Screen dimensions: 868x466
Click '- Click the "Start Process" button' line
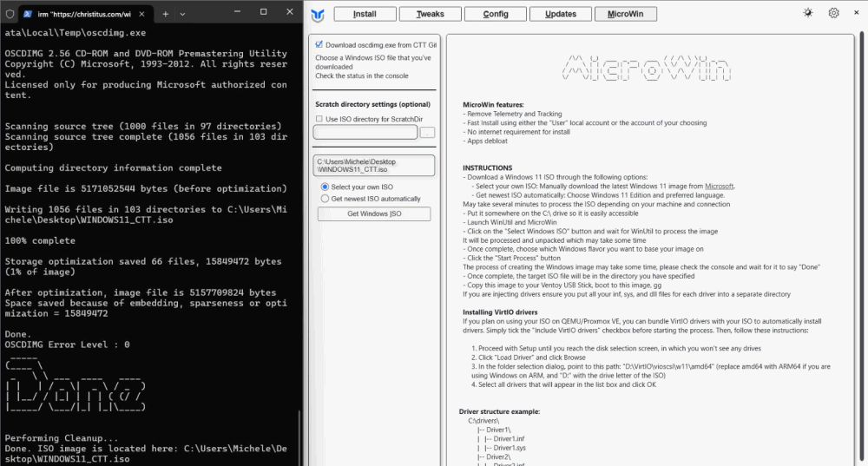coord(512,258)
